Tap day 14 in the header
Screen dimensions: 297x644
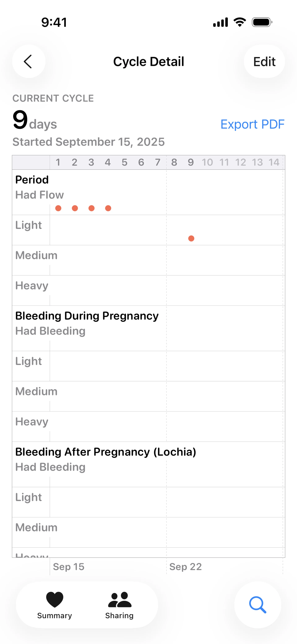pyautogui.click(x=274, y=162)
